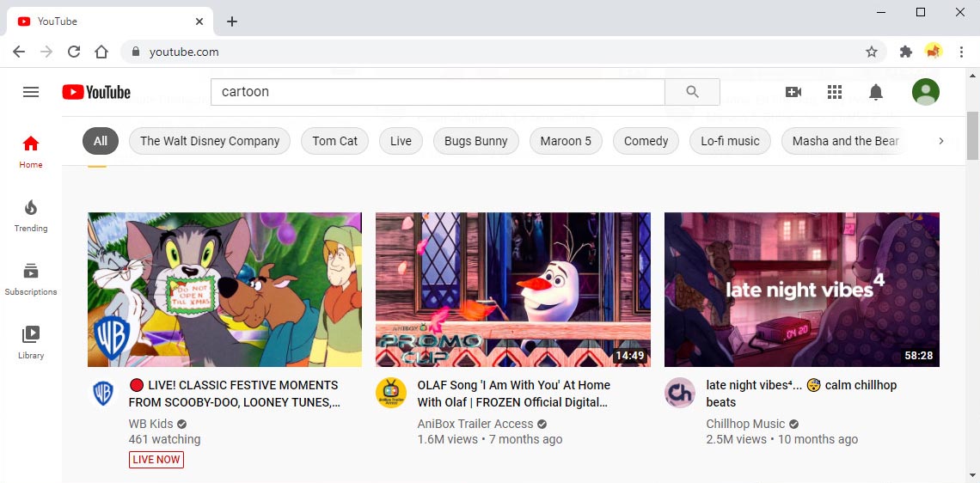The height and width of the screenshot is (483, 980).
Task: Select the Live filter chip
Action: coord(401,141)
